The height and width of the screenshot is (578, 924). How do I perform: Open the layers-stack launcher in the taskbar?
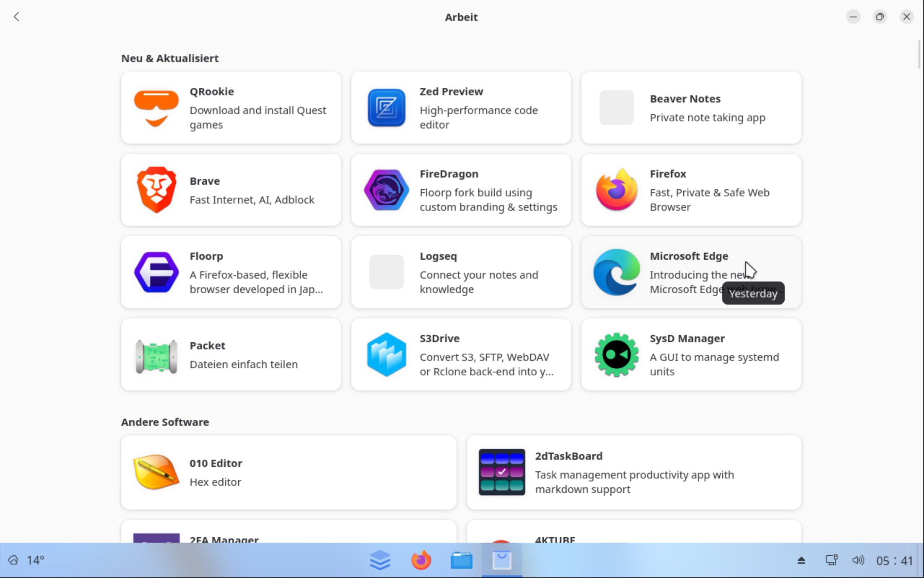[380, 560]
